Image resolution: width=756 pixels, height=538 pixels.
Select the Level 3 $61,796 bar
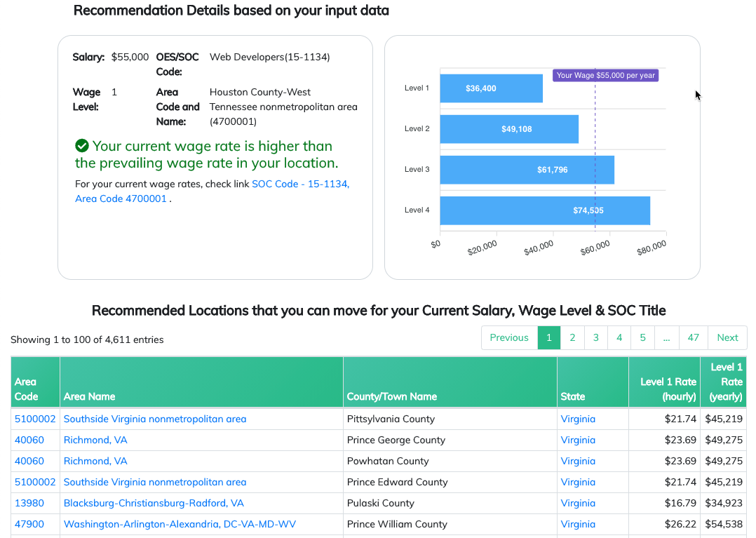527,170
